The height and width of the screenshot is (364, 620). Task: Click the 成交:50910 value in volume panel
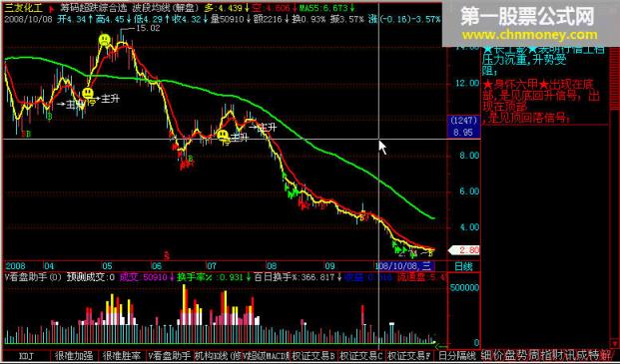click(x=144, y=277)
